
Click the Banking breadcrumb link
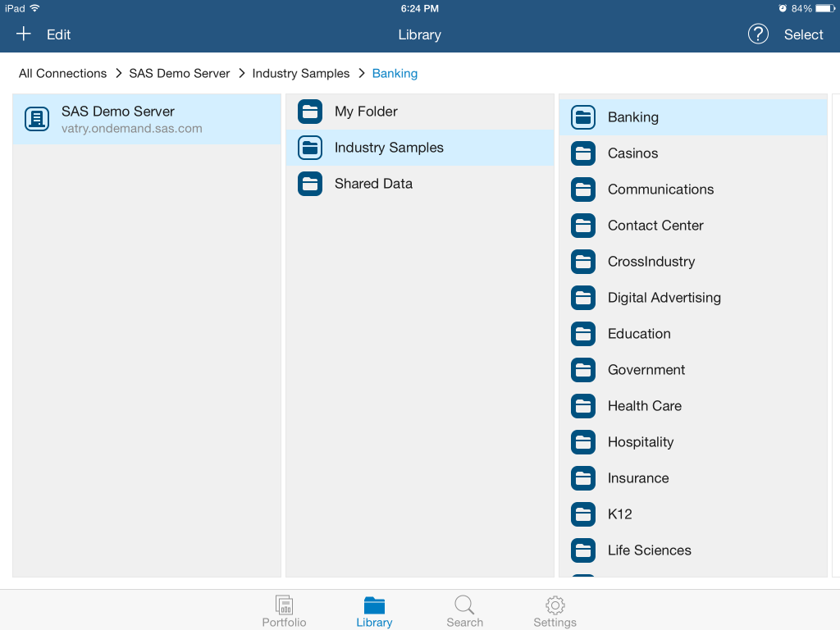[395, 73]
